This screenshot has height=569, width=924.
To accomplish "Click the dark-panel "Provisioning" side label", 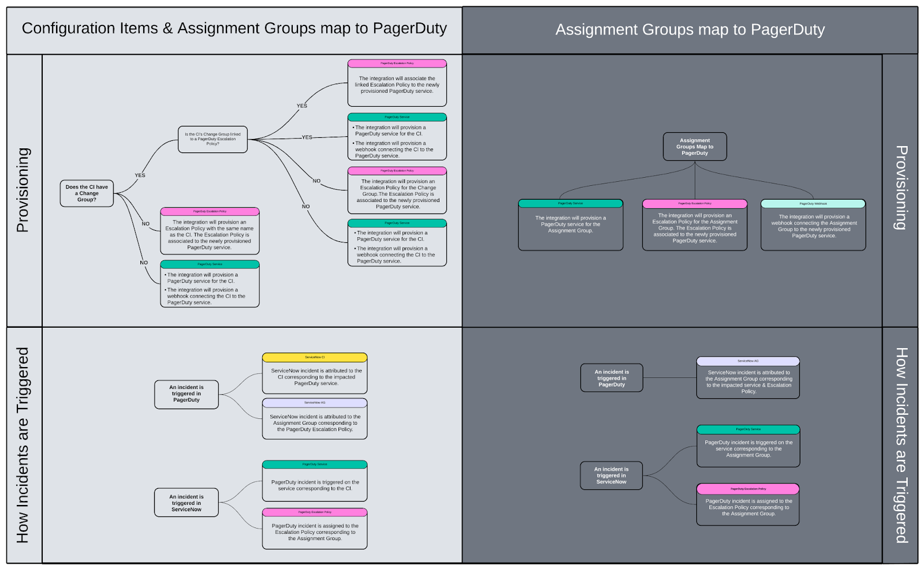I will click(901, 188).
